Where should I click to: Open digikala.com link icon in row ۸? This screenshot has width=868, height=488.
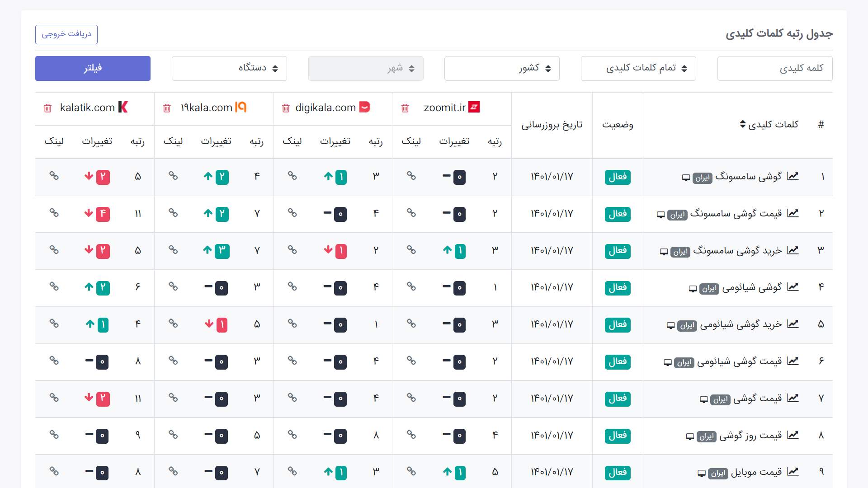(x=292, y=434)
